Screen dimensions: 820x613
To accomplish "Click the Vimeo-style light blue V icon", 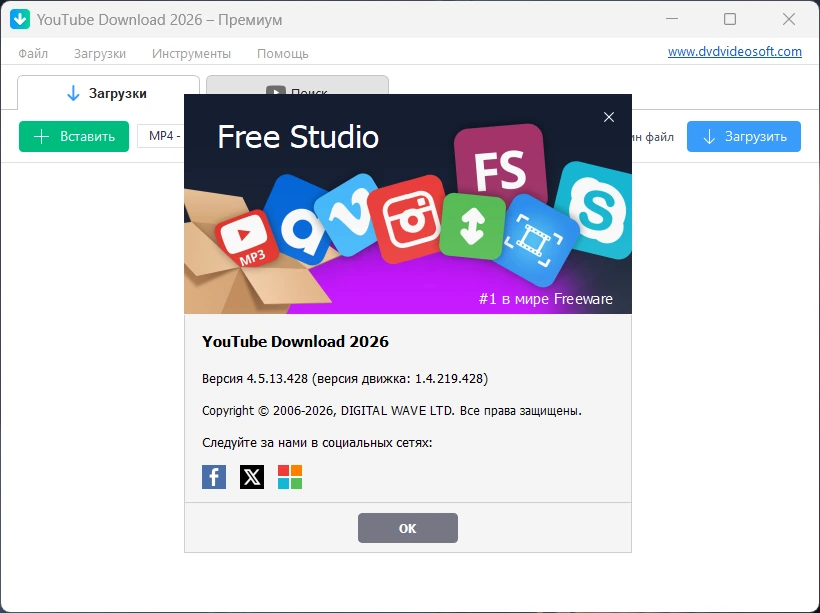I will (x=347, y=214).
